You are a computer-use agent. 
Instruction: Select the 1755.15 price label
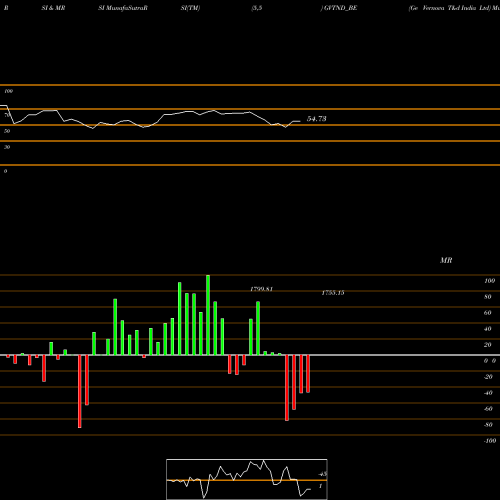point(333,293)
